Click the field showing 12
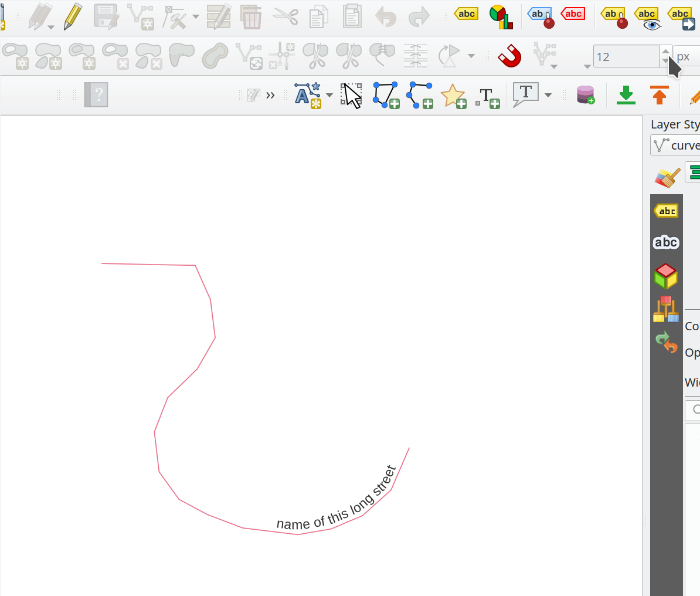Screen dimensions: 700x596 tap(626, 57)
